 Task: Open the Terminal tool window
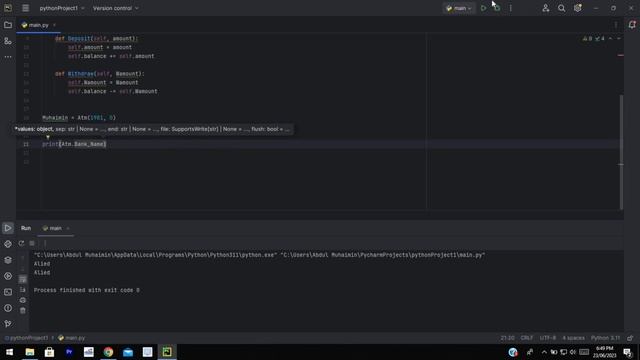click(8, 292)
